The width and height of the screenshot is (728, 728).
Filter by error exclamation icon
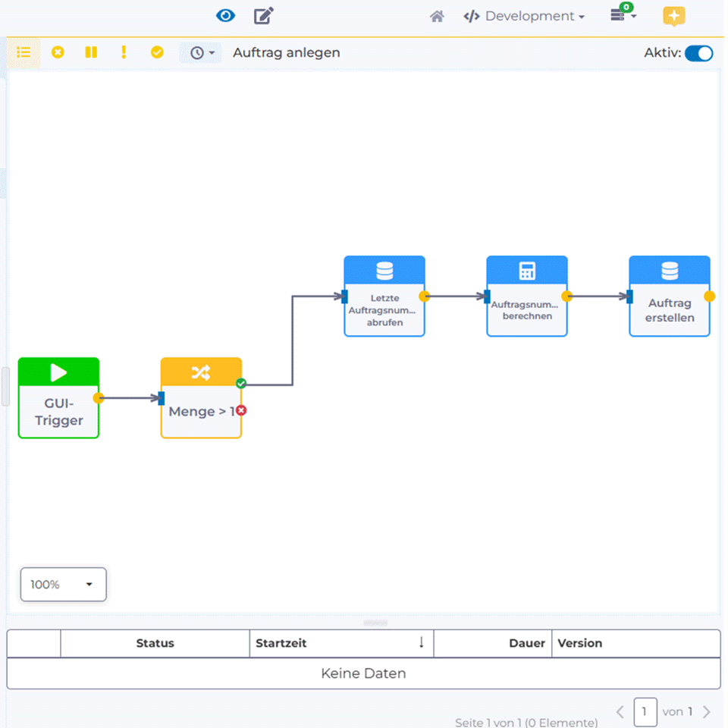[x=124, y=53]
